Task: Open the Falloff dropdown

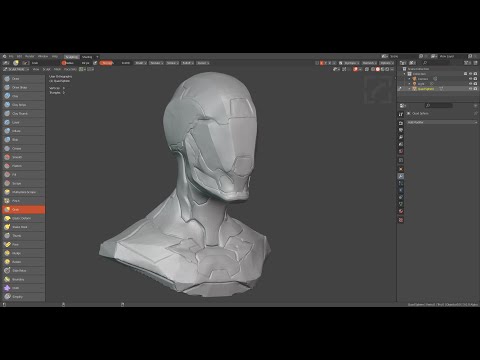Action: 188,63
